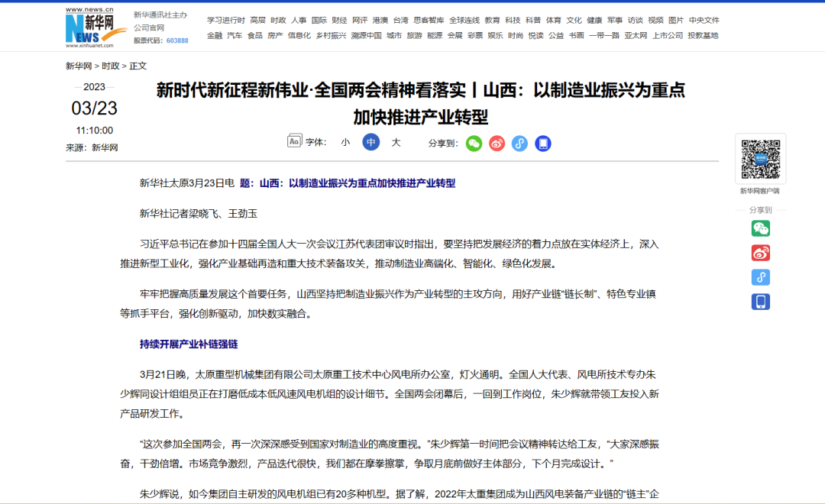Image resolution: width=825 pixels, height=504 pixels.
Task: Open the 财经 section in the top navigation
Action: (x=338, y=21)
